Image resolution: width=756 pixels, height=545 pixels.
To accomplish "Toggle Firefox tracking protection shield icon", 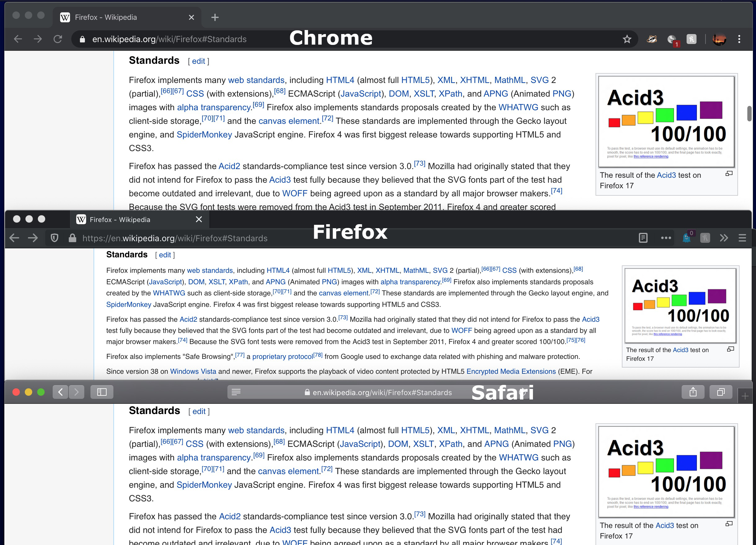I will coord(54,238).
